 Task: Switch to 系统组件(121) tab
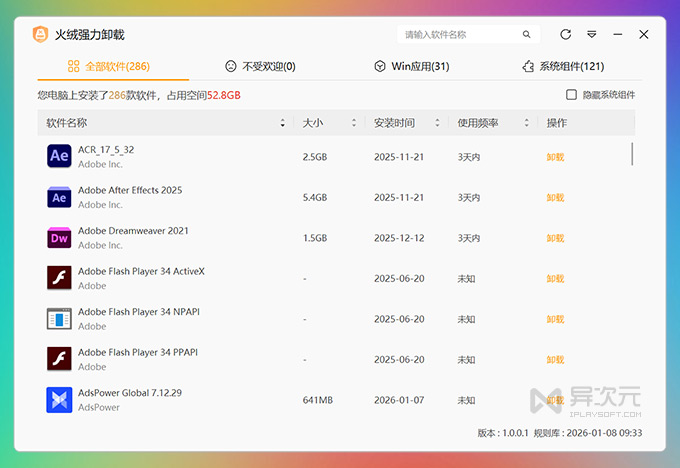pos(563,66)
